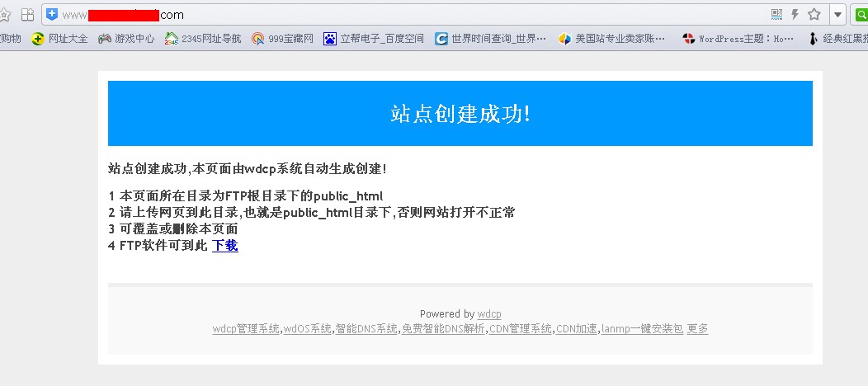Click the QR code icon in address bar
Image resolution: width=868 pixels, height=386 pixels.
click(776, 14)
